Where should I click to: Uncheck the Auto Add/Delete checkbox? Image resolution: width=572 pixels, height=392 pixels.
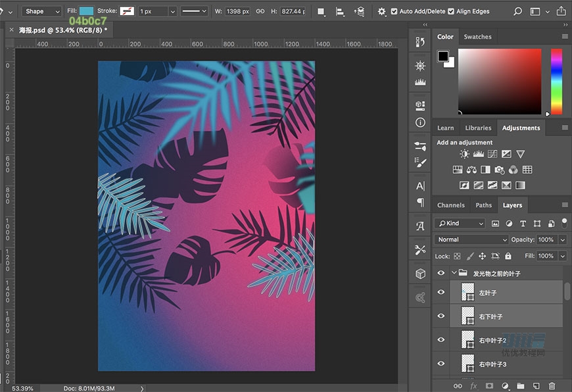point(393,11)
